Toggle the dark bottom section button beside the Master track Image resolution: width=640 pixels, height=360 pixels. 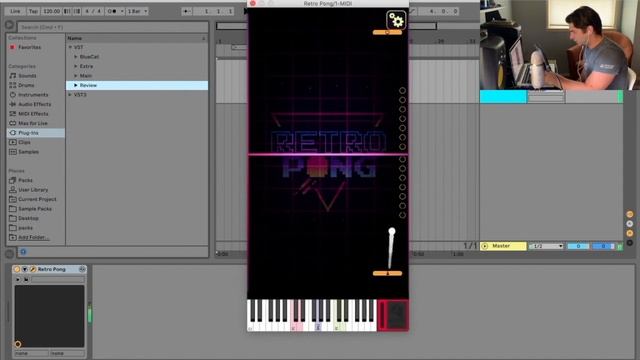630,242
